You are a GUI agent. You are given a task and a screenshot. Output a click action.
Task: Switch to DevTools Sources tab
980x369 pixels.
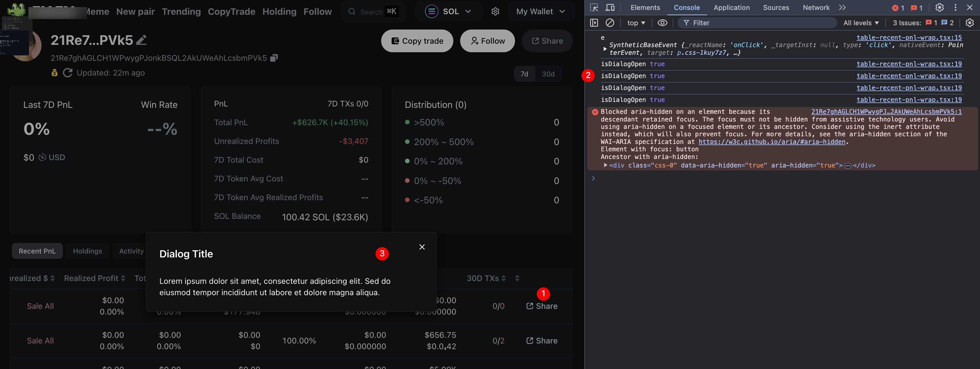[776, 8]
